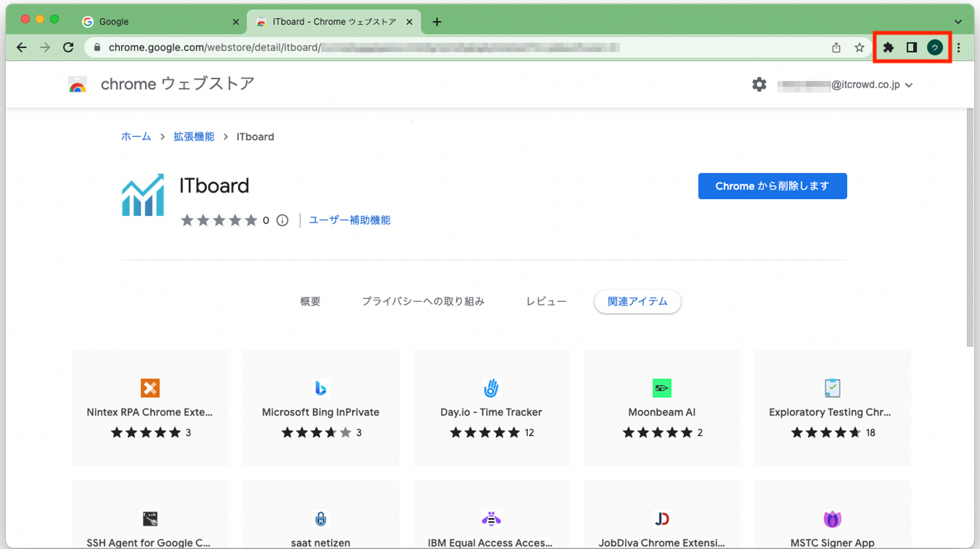Switch to the 概要 tab
The image size is (980, 549).
pos(310,302)
